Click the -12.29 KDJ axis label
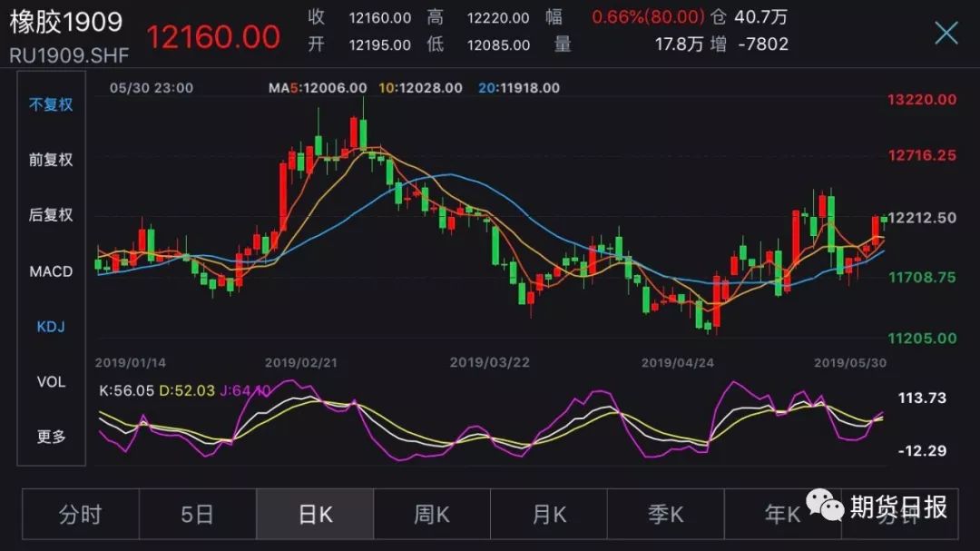Viewport: 980px width, 551px height. pyautogui.click(x=922, y=450)
